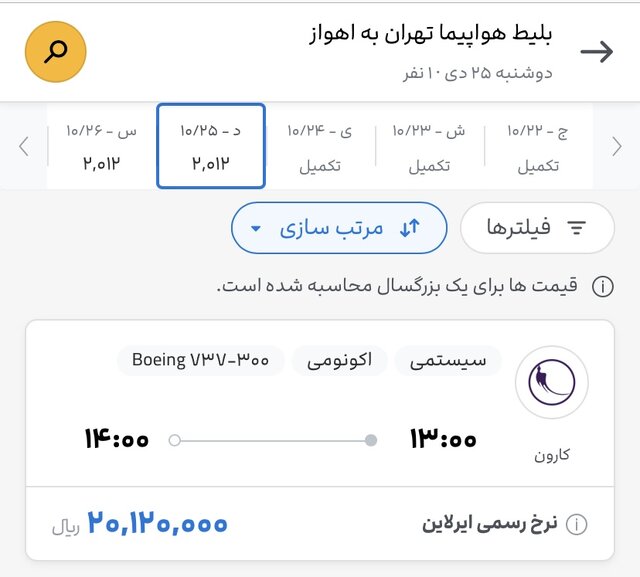Click the filter lines icon

577,228
